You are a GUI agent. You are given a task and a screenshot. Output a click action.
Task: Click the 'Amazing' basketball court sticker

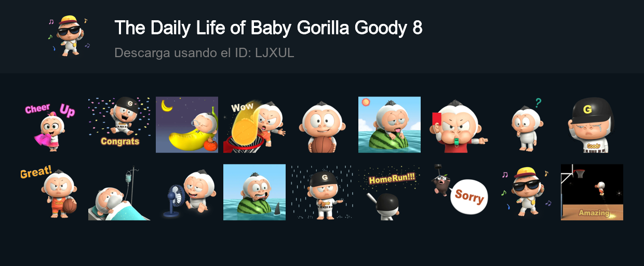(x=592, y=192)
